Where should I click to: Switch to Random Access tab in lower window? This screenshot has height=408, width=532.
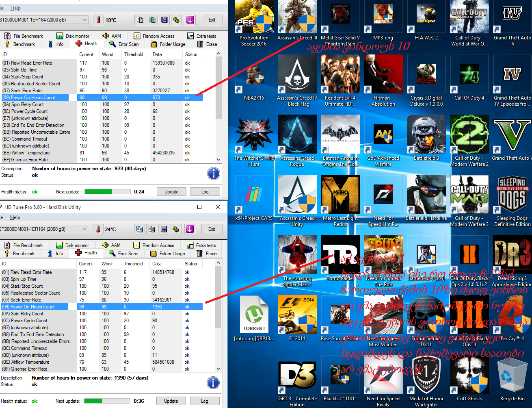pos(154,245)
